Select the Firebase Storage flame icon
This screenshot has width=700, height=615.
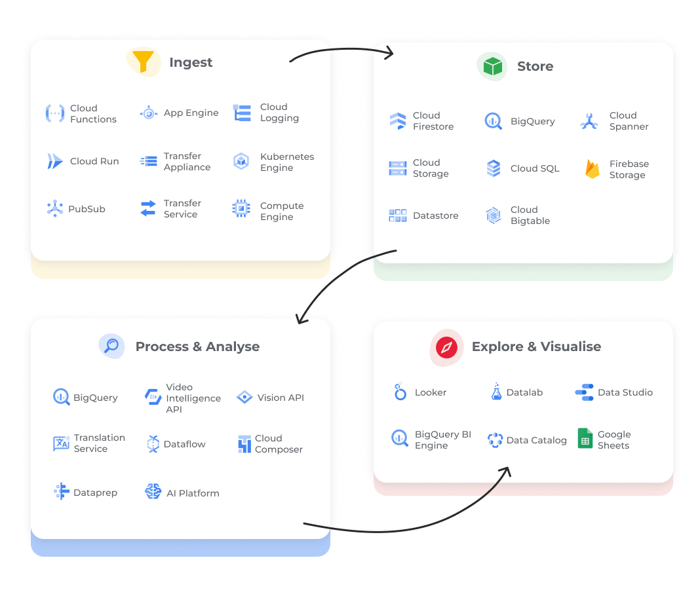coord(593,169)
